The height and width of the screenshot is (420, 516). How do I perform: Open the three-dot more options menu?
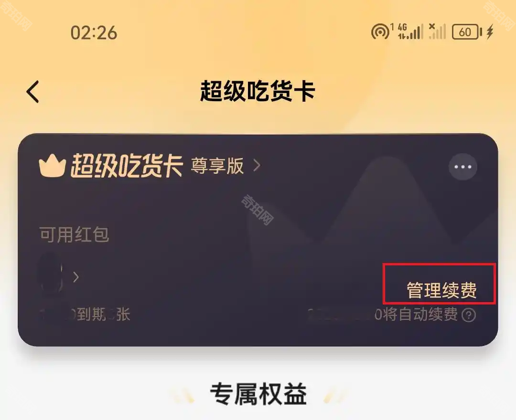pos(462,167)
